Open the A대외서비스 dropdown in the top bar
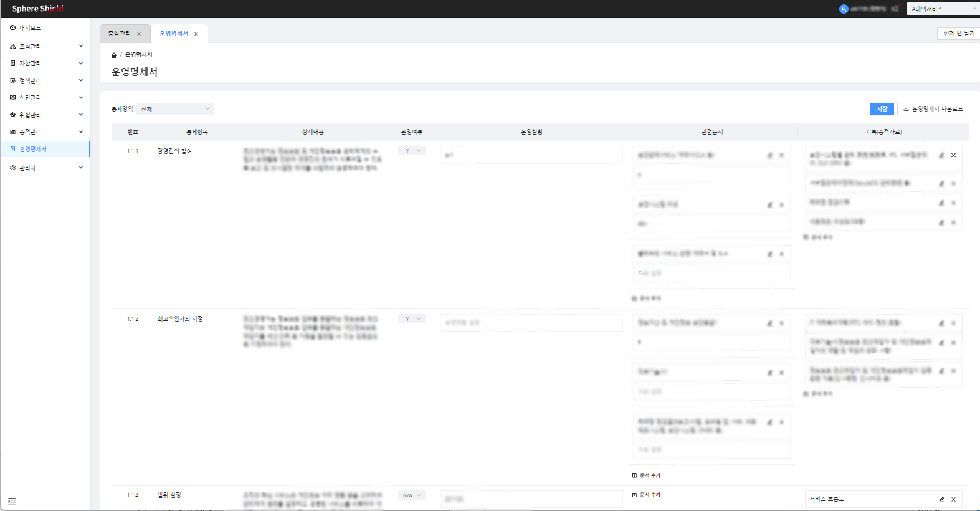Screen dimensions: 980x511 coord(943,9)
